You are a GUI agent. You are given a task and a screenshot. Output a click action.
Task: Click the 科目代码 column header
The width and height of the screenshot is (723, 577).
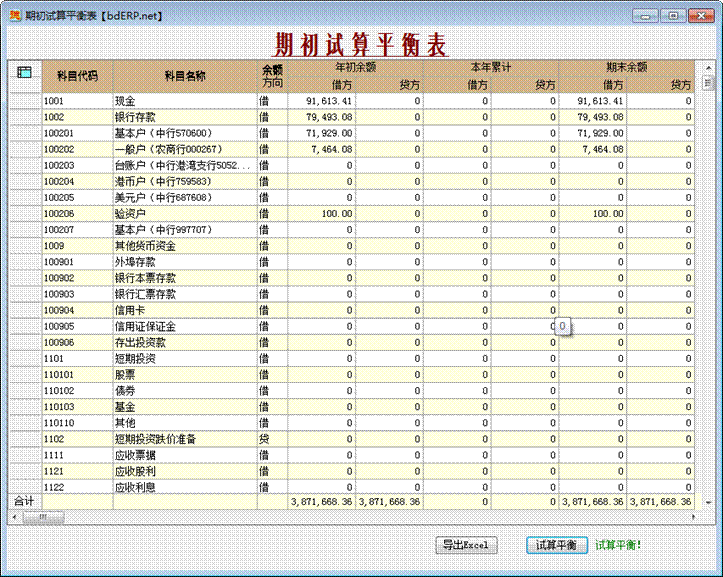coord(77,76)
